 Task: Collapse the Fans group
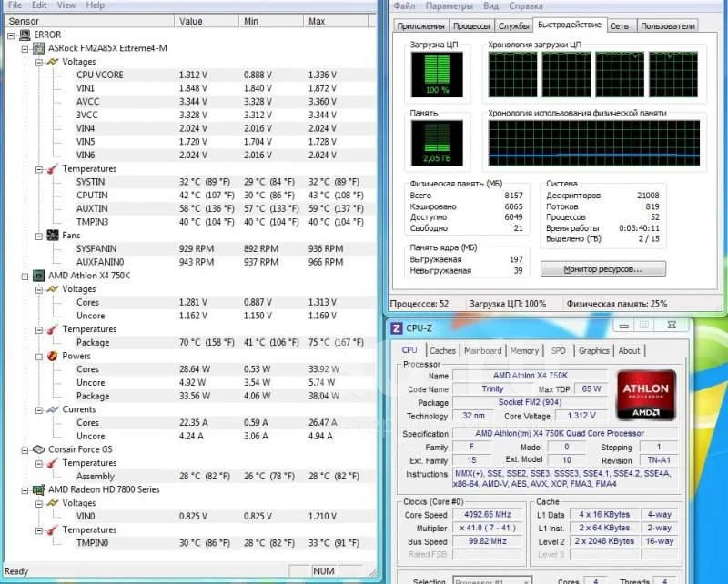point(39,237)
